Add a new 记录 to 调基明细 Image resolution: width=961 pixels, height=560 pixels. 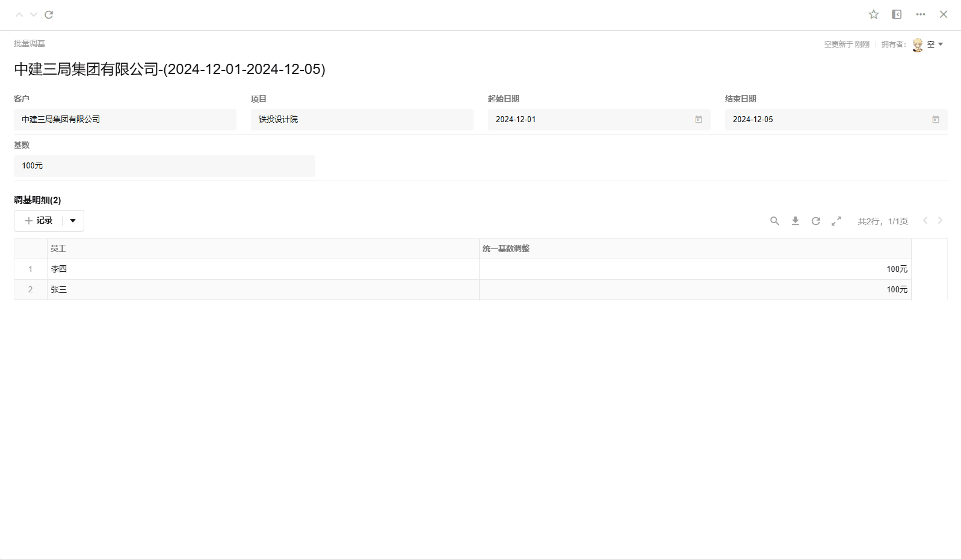tap(39, 221)
